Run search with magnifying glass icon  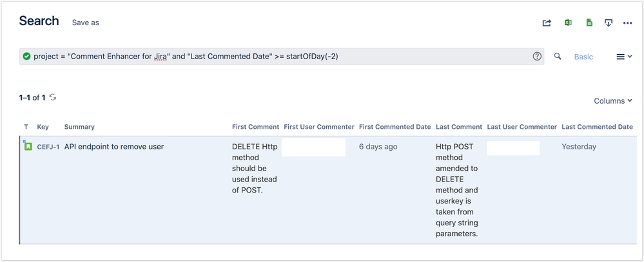pos(558,57)
